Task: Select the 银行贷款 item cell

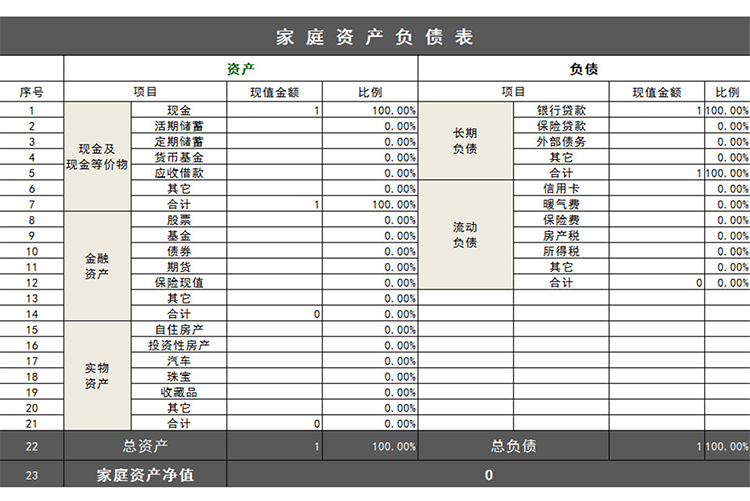Action: point(561,111)
